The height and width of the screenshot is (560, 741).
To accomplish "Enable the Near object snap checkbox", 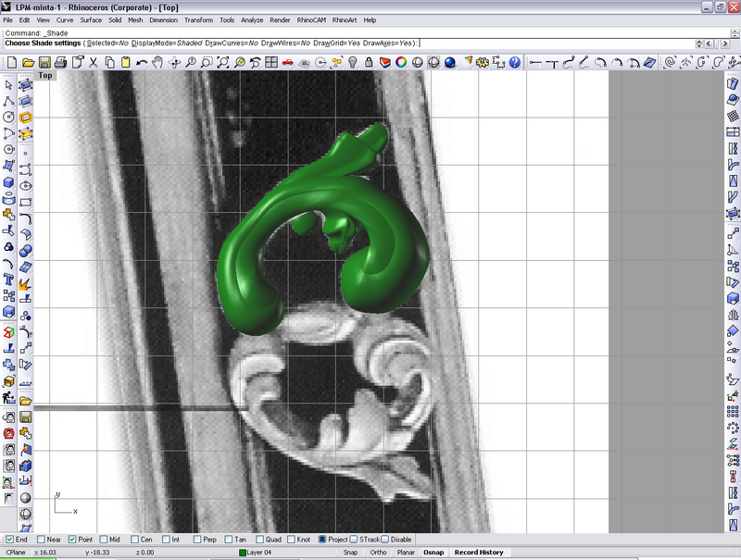I will click(x=41, y=540).
